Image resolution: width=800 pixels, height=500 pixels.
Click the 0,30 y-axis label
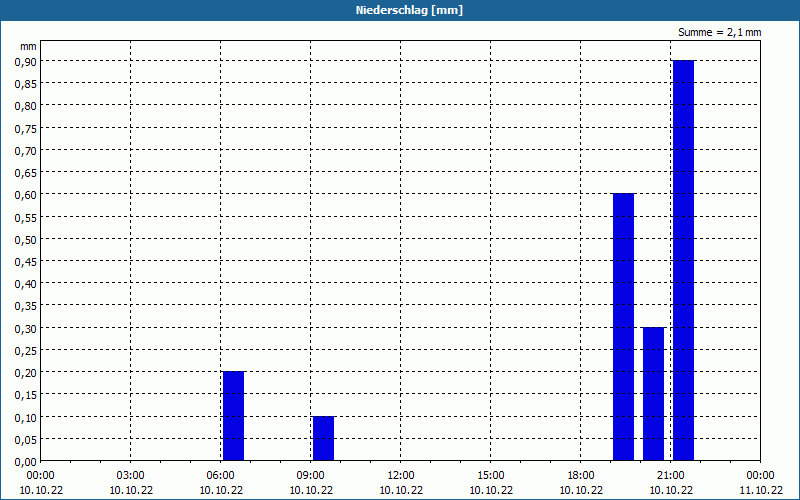pyautogui.click(x=25, y=328)
